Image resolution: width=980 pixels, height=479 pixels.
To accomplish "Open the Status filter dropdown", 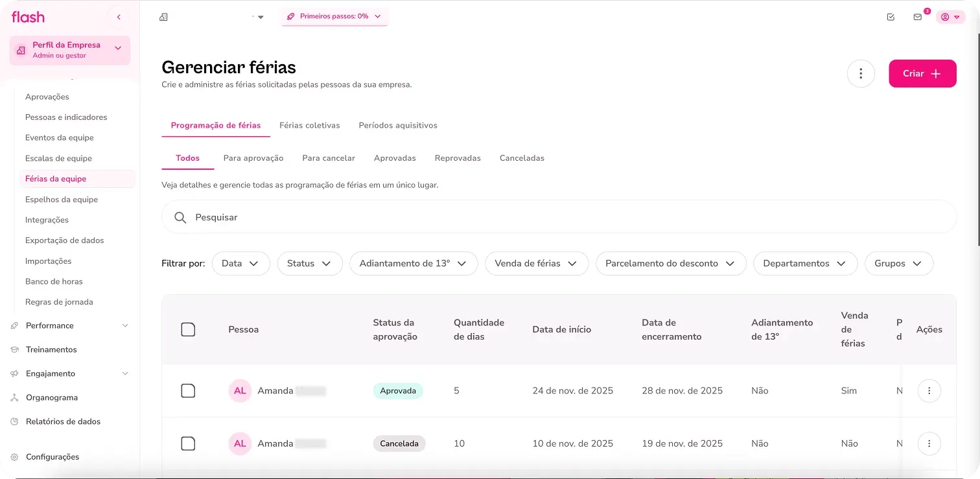I will click(310, 264).
